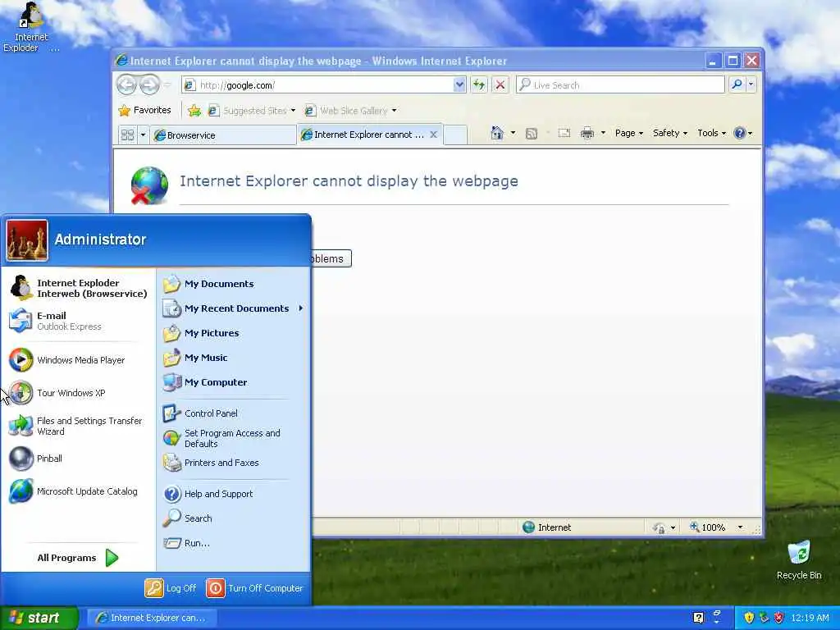Click the Administrator chess user picture
This screenshot has height=630, width=840.
click(x=27, y=240)
